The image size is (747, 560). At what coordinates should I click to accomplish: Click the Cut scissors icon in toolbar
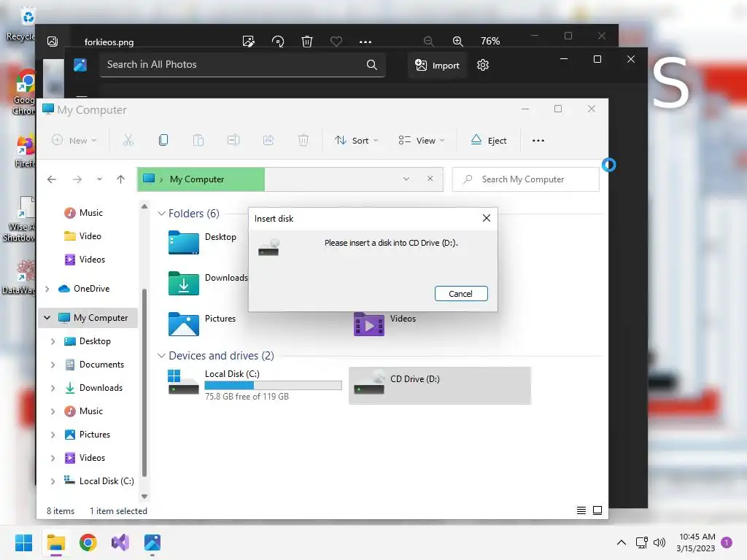pyautogui.click(x=128, y=140)
